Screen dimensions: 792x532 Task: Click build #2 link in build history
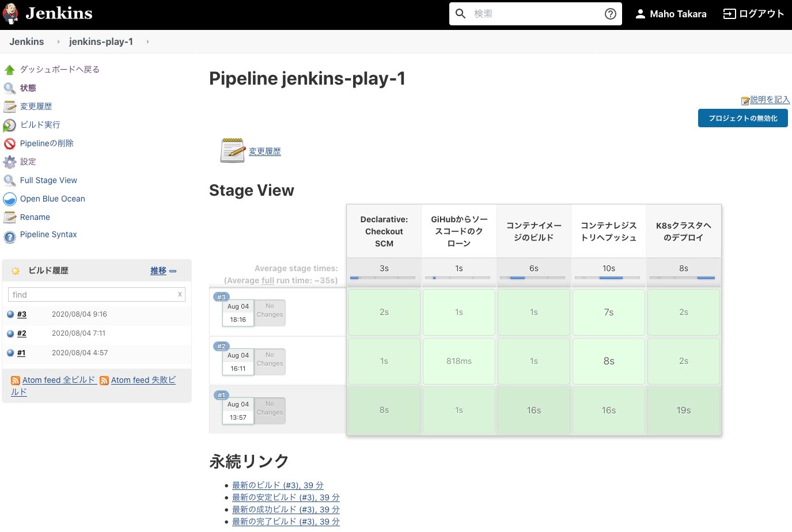tap(22, 333)
